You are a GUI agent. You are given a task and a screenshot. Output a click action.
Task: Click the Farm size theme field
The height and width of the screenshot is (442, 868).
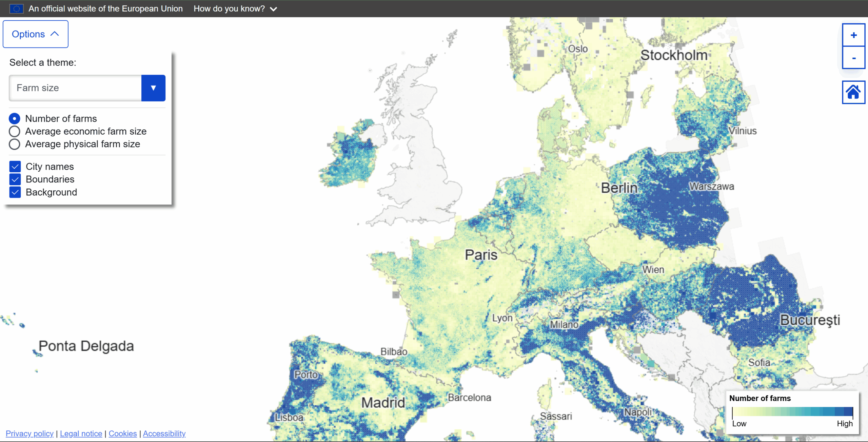75,88
